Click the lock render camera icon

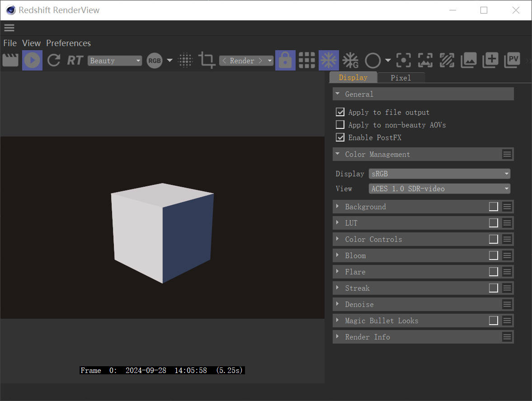click(285, 60)
